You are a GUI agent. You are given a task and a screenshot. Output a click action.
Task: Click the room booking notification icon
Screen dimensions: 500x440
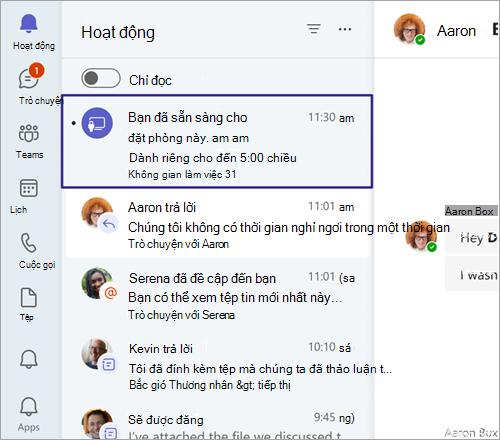pyautogui.click(x=97, y=123)
